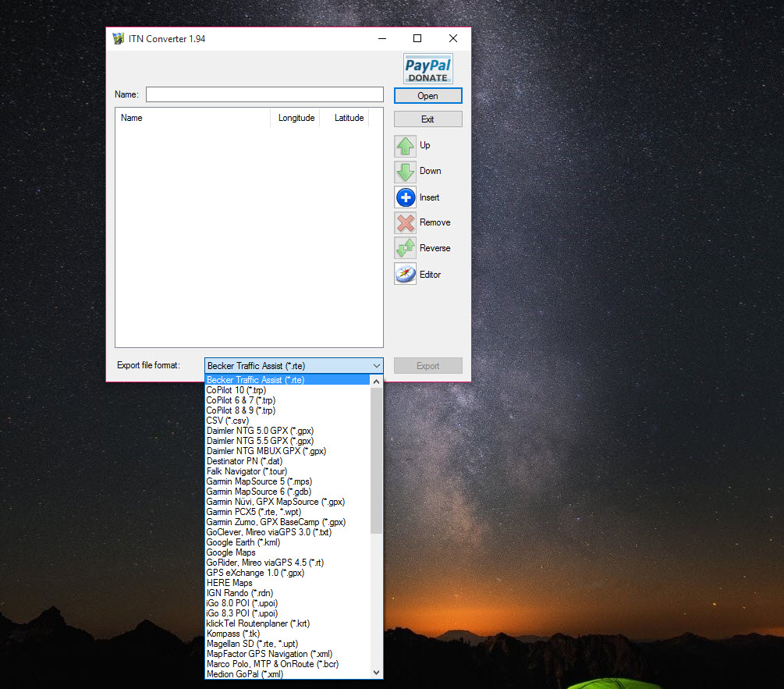Select MapFactor GPS Navigation (*.xml)
The image size is (784, 689).
[x=288, y=654]
